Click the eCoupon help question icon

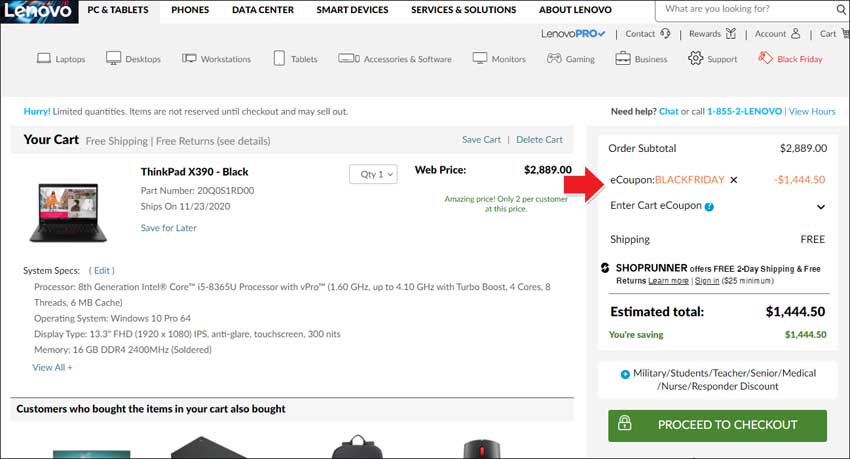pos(709,206)
